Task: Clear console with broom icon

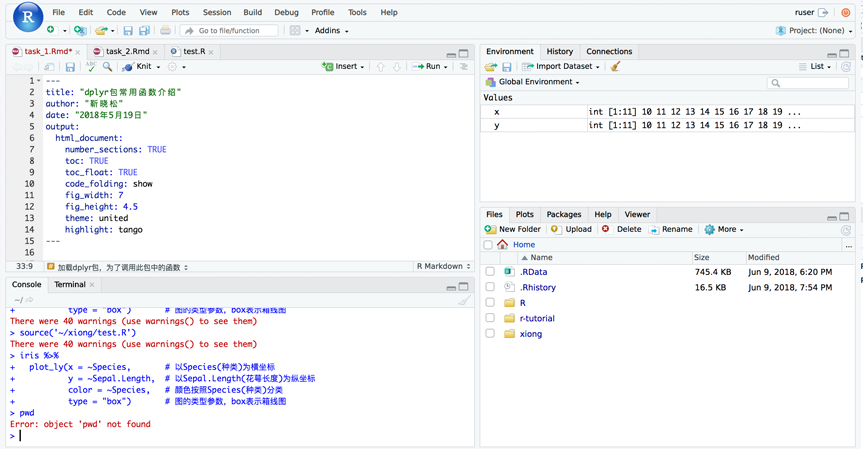Action: (x=465, y=300)
